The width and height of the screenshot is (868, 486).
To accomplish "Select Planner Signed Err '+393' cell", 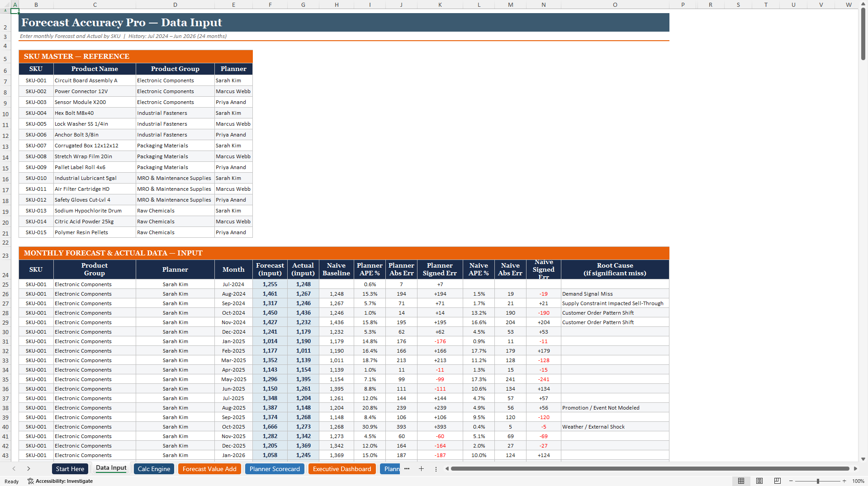I will 440,427.
